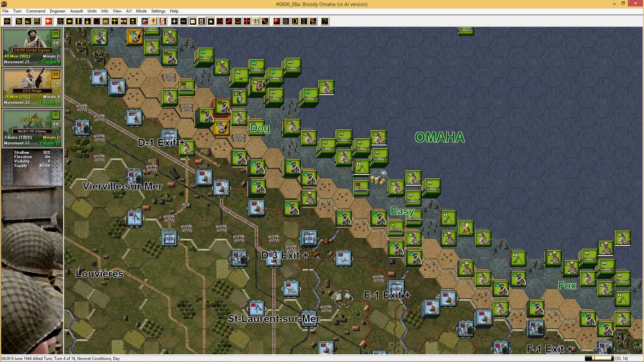The width and height of the screenshot is (644, 362).
Task: Click the Ranger card's yellow envelope icon
Action: [x=56, y=74]
